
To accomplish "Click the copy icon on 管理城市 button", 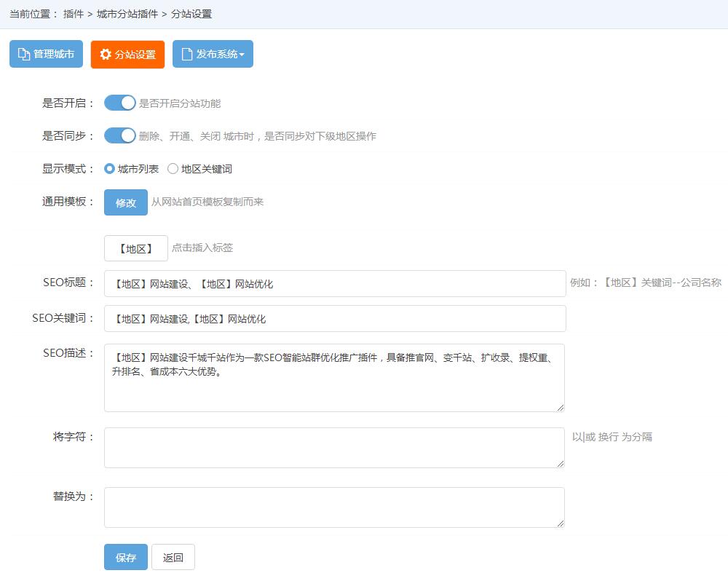I will point(24,55).
